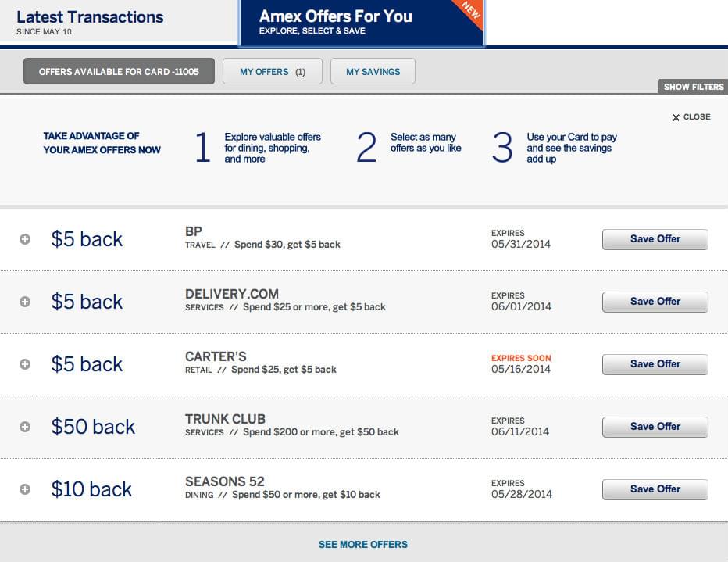This screenshot has height=562, width=728.
Task: Show the filters panel
Action: [693, 87]
